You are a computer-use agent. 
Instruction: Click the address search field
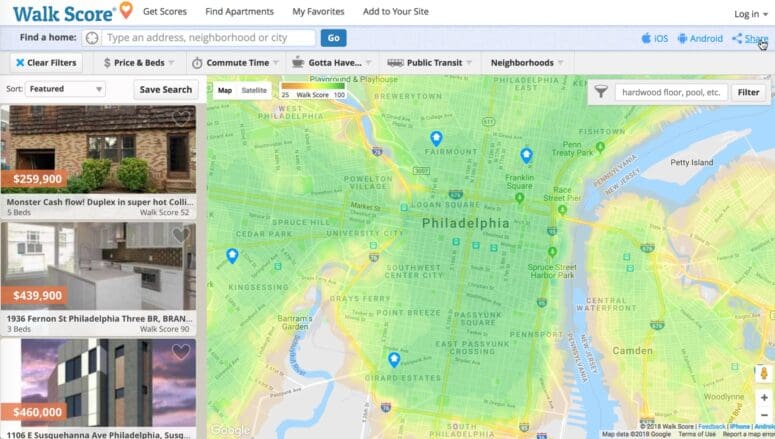pyautogui.click(x=209, y=38)
